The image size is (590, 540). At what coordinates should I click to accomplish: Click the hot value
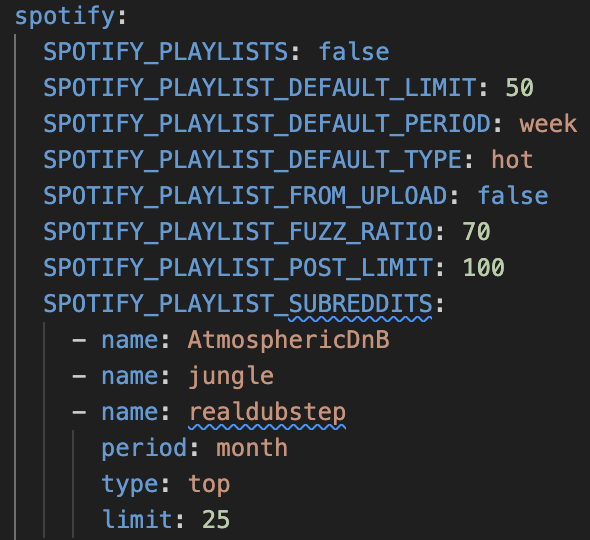tap(512, 160)
